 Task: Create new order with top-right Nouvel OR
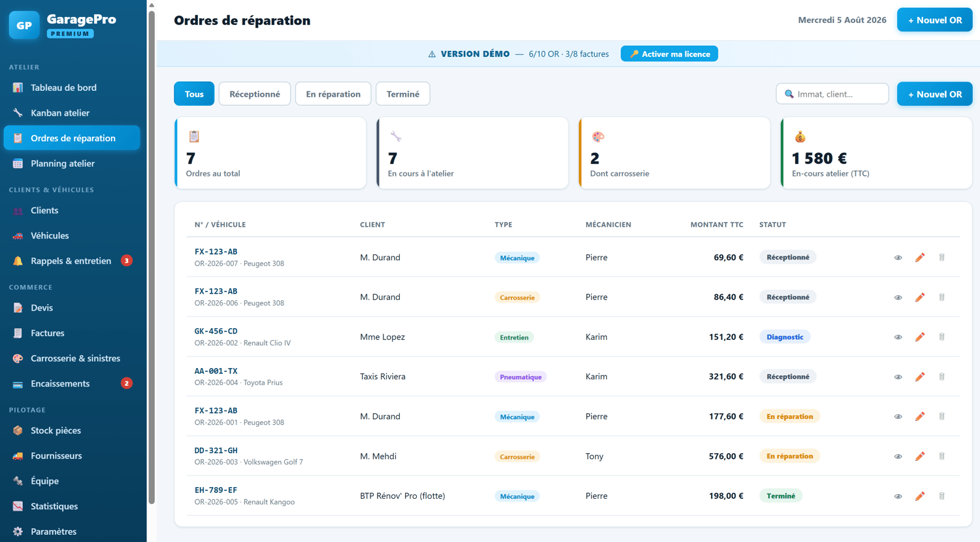click(x=934, y=20)
